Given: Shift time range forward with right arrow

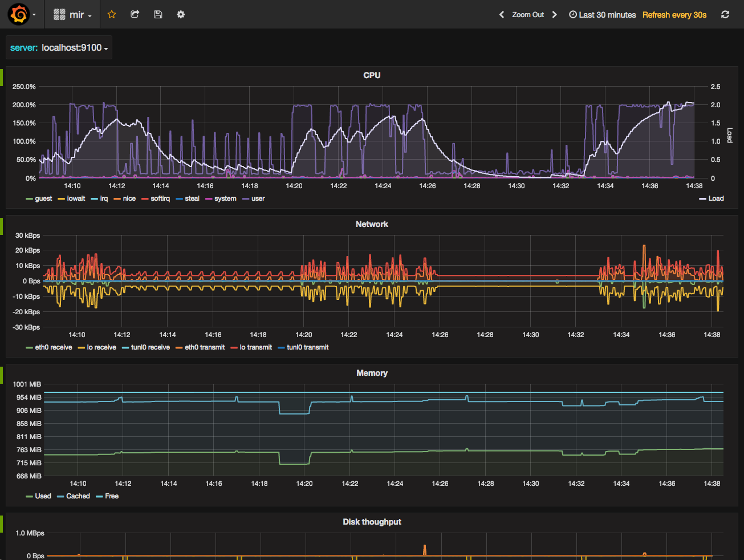Looking at the screenshot, I should click(x=554, y=15).
